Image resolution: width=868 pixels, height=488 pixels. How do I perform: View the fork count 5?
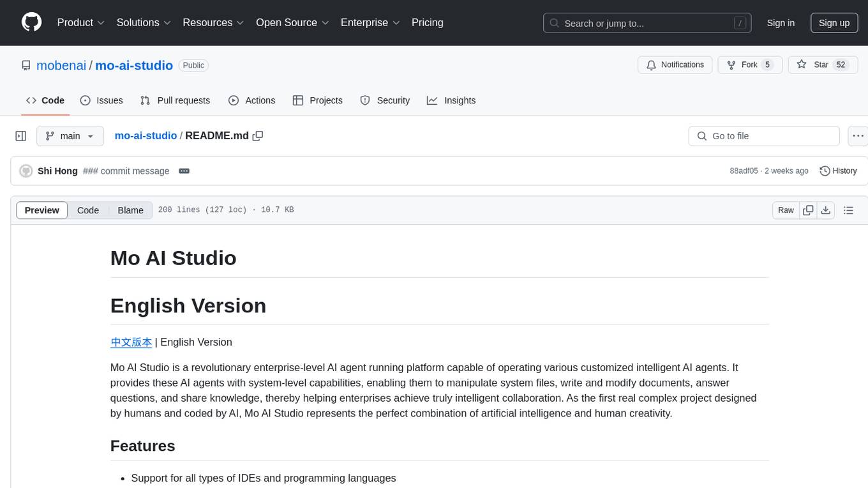point(767,65)
